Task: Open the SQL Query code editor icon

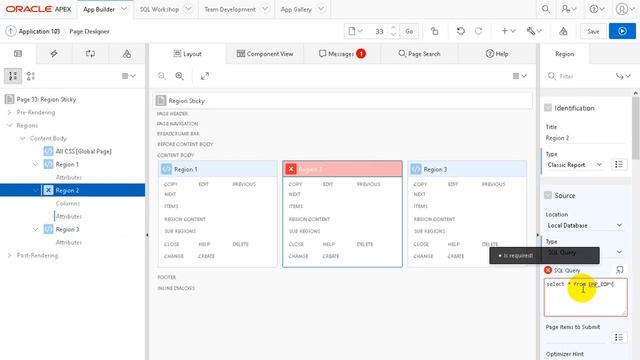Action: point(620,270)
